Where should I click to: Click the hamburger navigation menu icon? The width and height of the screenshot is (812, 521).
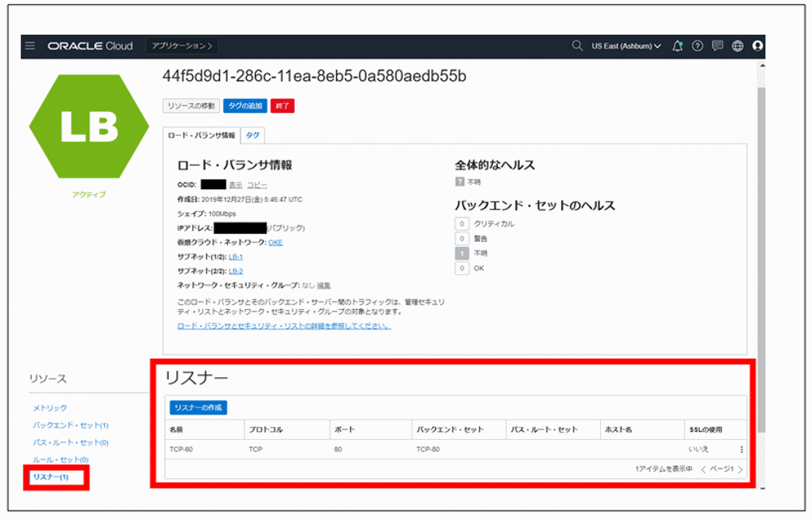click(30, 45)
